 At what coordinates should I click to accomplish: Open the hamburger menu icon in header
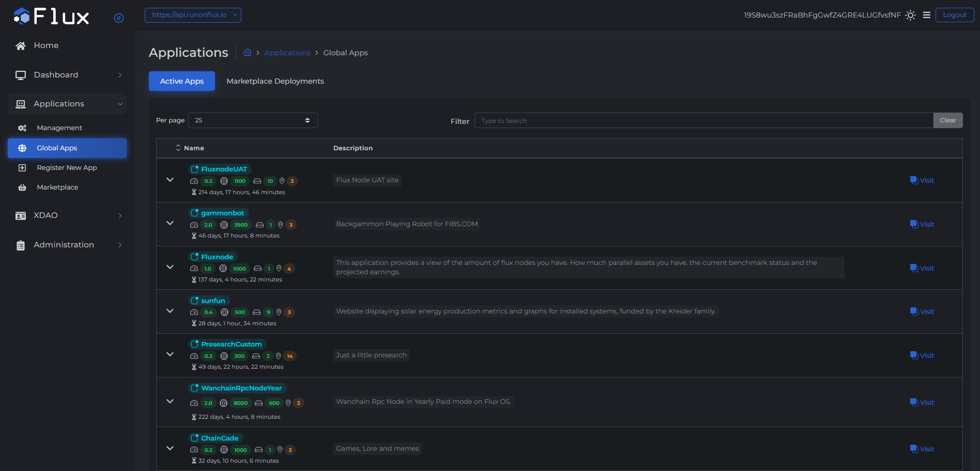click(x=927, y=15)
